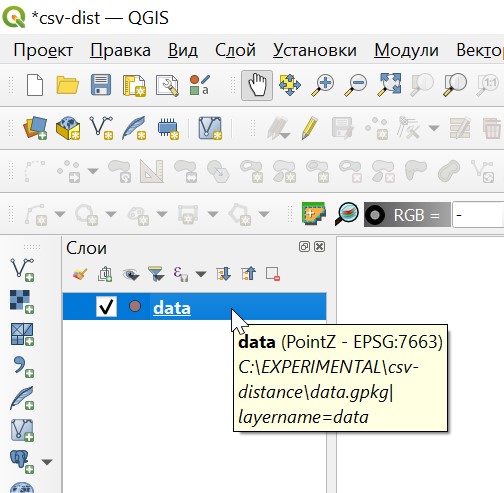Click the RGB = label button

click(x=407, y=215)
